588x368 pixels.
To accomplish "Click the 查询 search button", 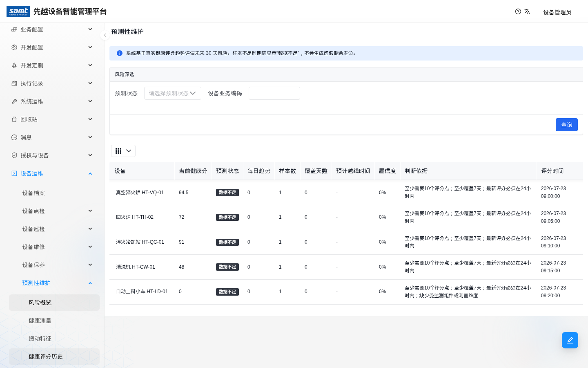I will click(567, 125).
